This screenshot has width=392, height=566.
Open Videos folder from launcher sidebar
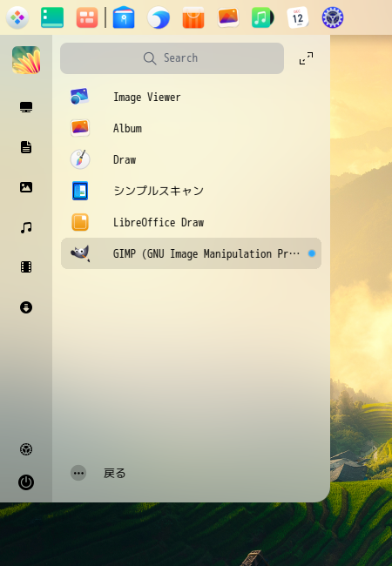[26, 267]
